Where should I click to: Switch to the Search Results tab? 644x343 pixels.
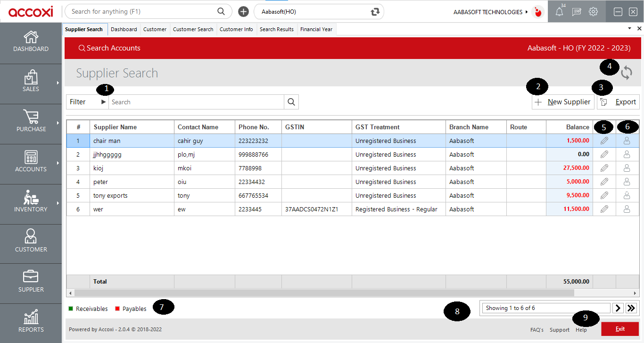(277, 29)
